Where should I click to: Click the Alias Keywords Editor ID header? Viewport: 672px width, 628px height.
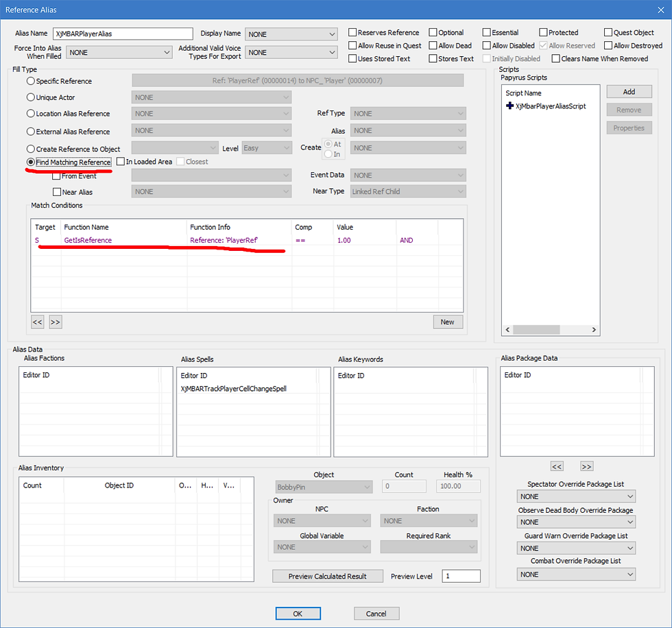(405, 375)
